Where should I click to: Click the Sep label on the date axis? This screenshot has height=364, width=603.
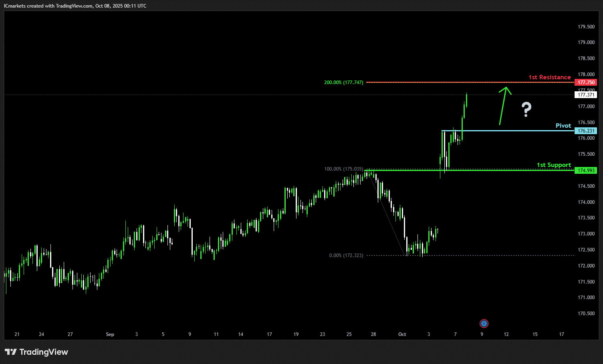[110, 334]
